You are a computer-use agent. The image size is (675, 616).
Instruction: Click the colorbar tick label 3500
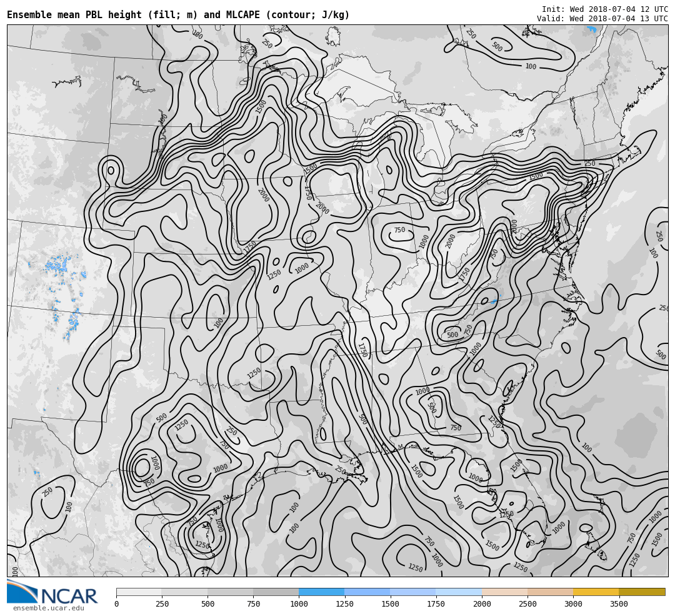click(x=619, y=604)
